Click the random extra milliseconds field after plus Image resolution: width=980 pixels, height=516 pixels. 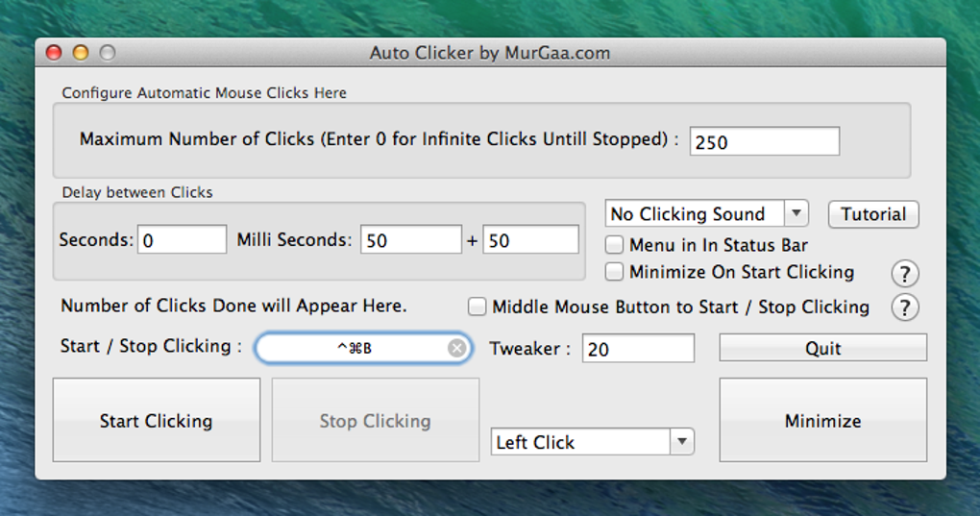[531, 240]
